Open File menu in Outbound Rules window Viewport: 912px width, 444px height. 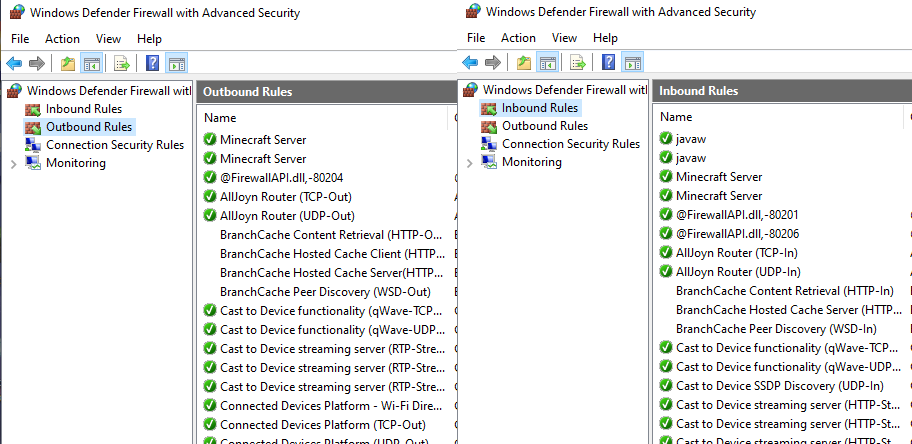click(x=20, y=39)
